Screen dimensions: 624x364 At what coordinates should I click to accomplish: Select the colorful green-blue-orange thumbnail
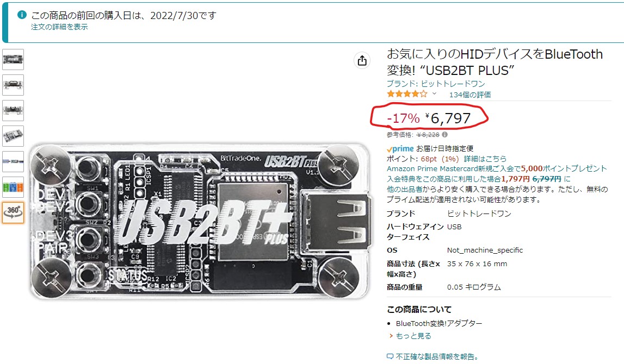point(13,187)
